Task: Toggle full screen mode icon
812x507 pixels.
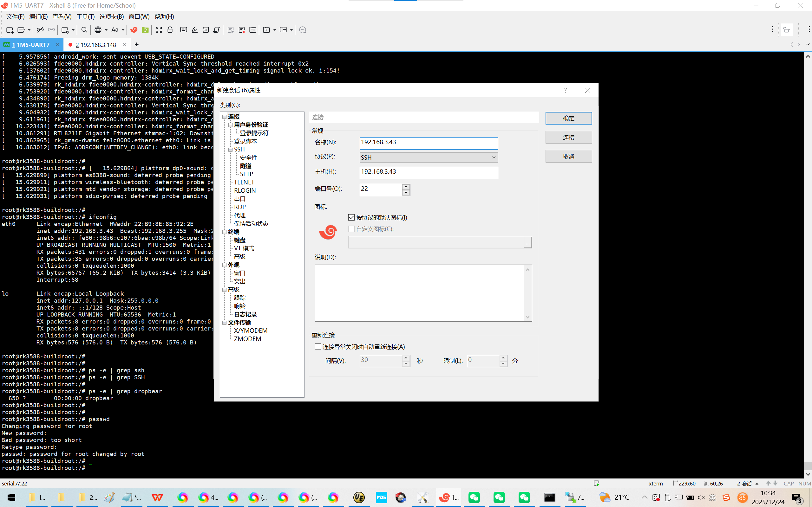Action: click(x=159, y=30)
